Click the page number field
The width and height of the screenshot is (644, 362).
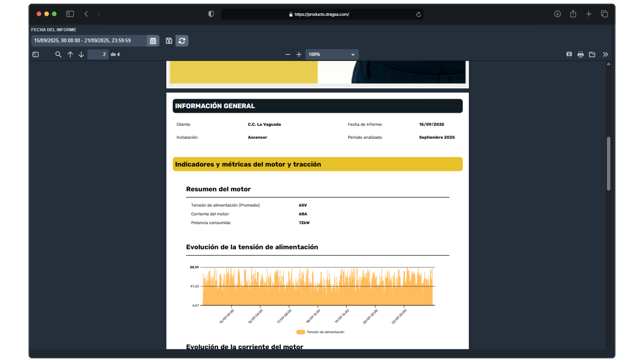(98, 55)
